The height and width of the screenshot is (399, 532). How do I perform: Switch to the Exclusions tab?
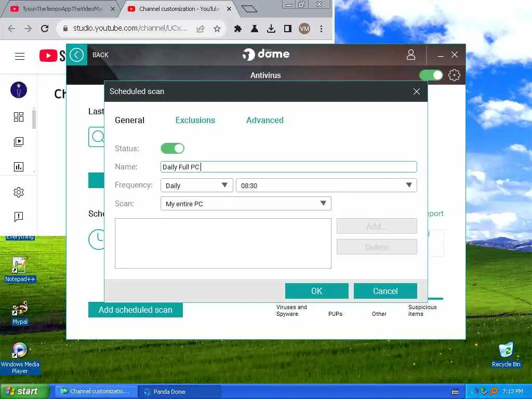[x=195, y=120]
